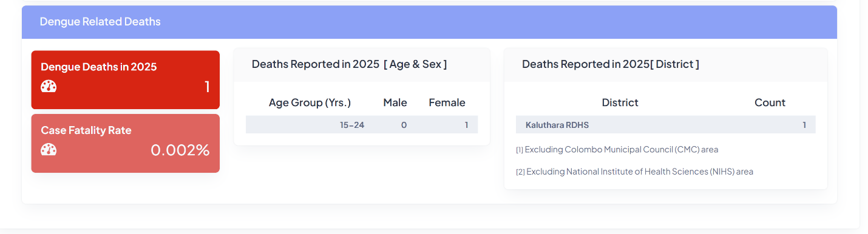The image size is (868, 234).
Task: Click the Dengue Related Deaths header
Action: coord(100,22)
